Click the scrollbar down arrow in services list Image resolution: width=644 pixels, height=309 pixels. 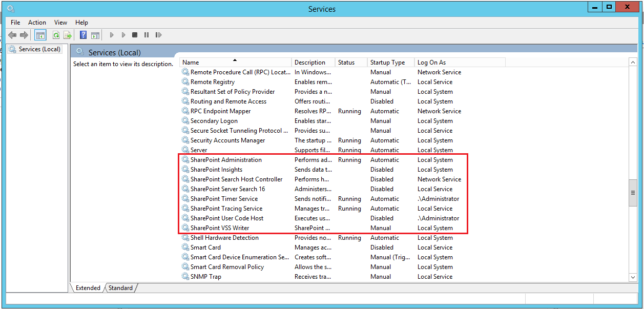pyautogui.click(x=633, y=277)
